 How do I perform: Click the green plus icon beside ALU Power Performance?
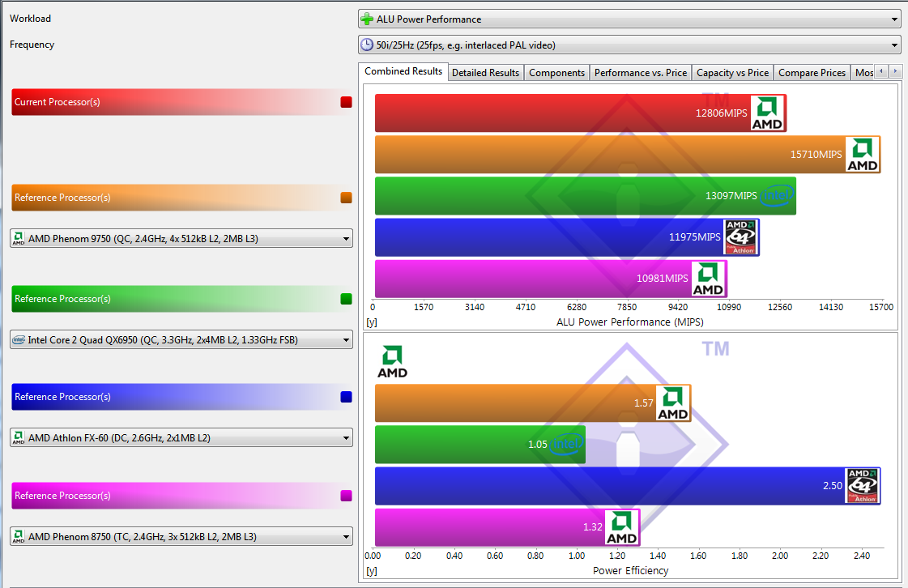[x=367, y=19]
